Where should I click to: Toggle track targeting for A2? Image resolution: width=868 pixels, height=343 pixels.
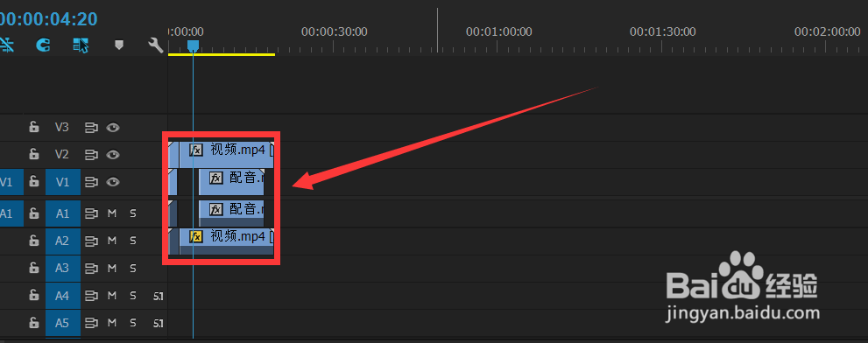(x=62, y=241)
